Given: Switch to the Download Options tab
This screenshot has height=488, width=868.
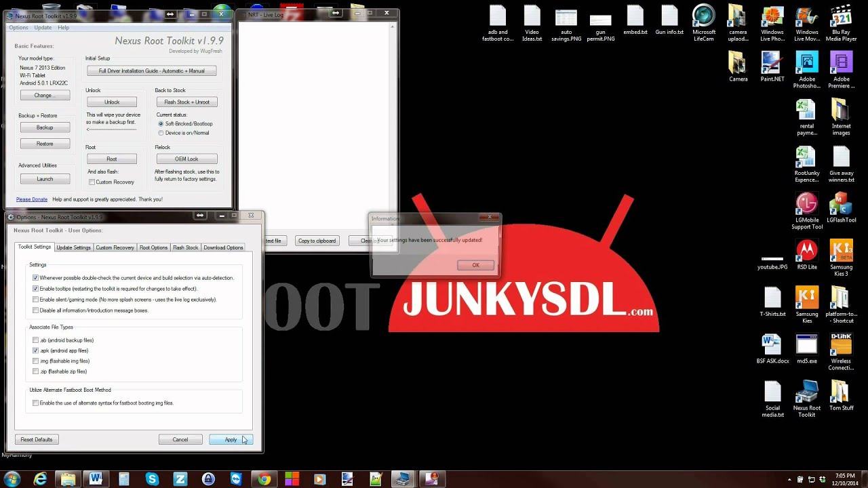Looking at the screenshot, I should (x=223, y=247).
